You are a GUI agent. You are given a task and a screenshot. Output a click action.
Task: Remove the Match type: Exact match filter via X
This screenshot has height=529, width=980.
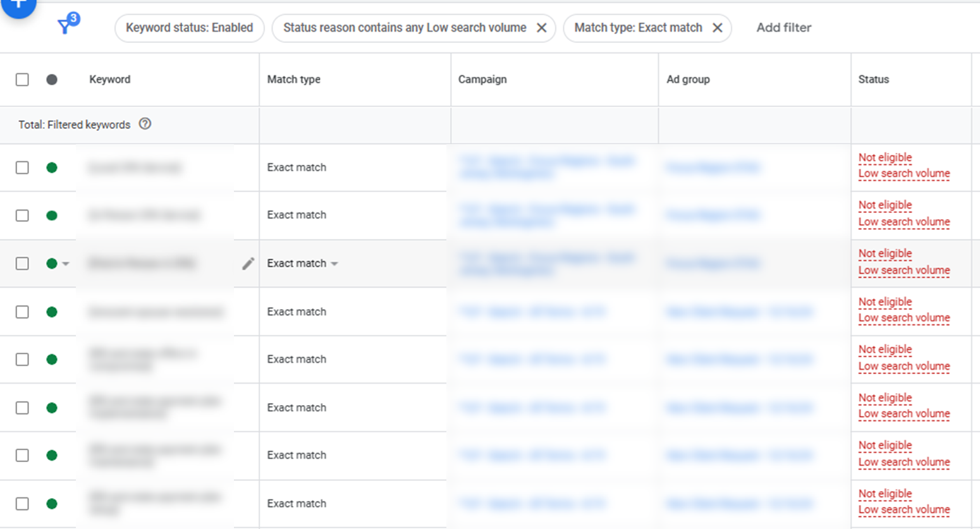click(x=717, y=28)
